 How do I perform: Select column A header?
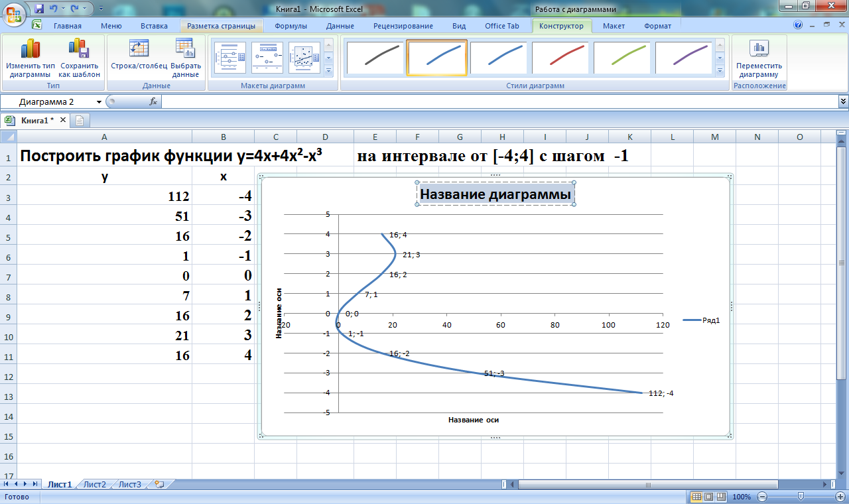(104, 137)
